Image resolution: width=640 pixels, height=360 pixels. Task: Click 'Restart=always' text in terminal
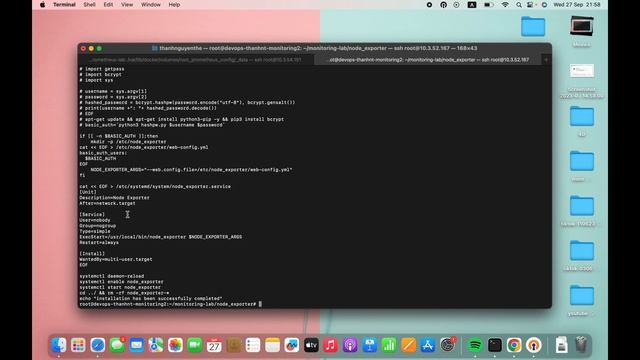click(x=99, y=242)
